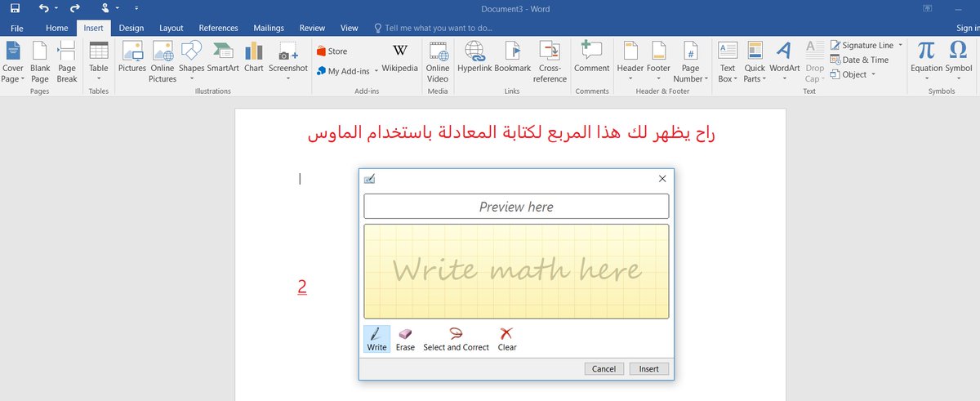
Task: Insert a Cross-reference
Action: (550, 61)
